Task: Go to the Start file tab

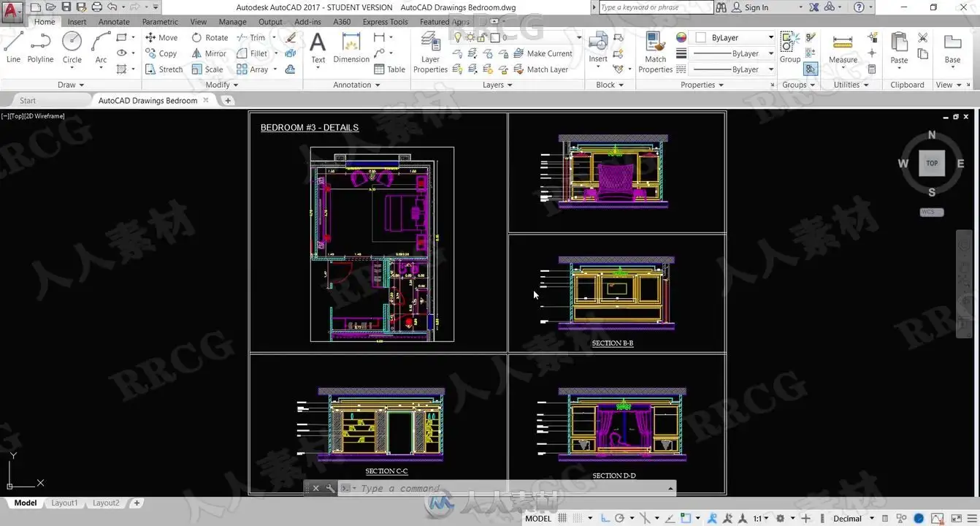Action: pos(28,100)
